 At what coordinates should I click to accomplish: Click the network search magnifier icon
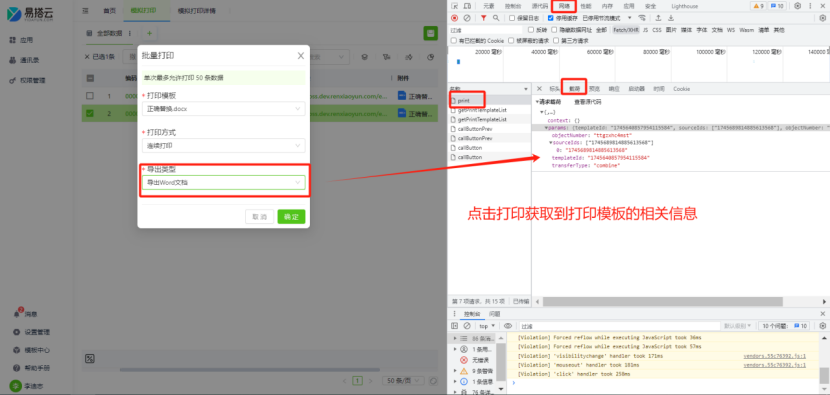pyautogui.click(x=496, y=18)
